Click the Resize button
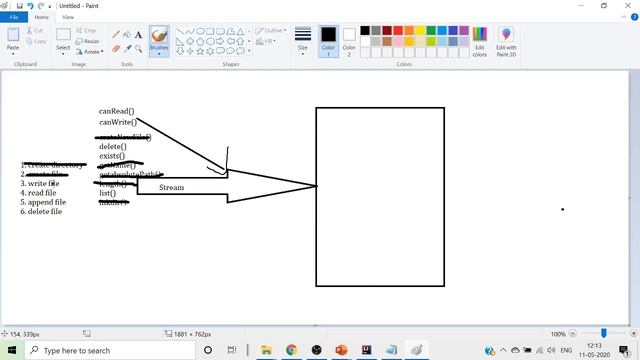 87,41
